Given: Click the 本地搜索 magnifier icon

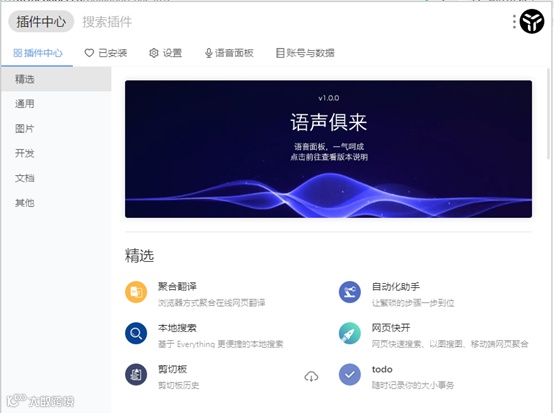Looking at the screenshot, I should tap(136, 333).
